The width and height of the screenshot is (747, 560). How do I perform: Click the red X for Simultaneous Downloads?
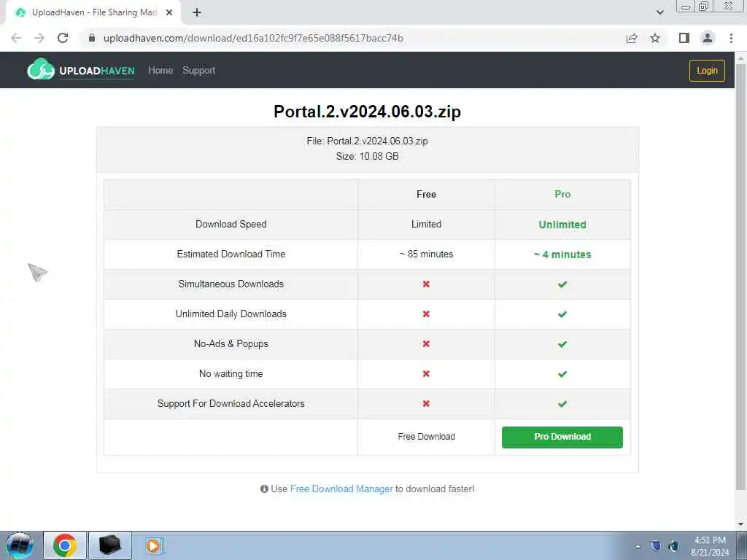426,284
